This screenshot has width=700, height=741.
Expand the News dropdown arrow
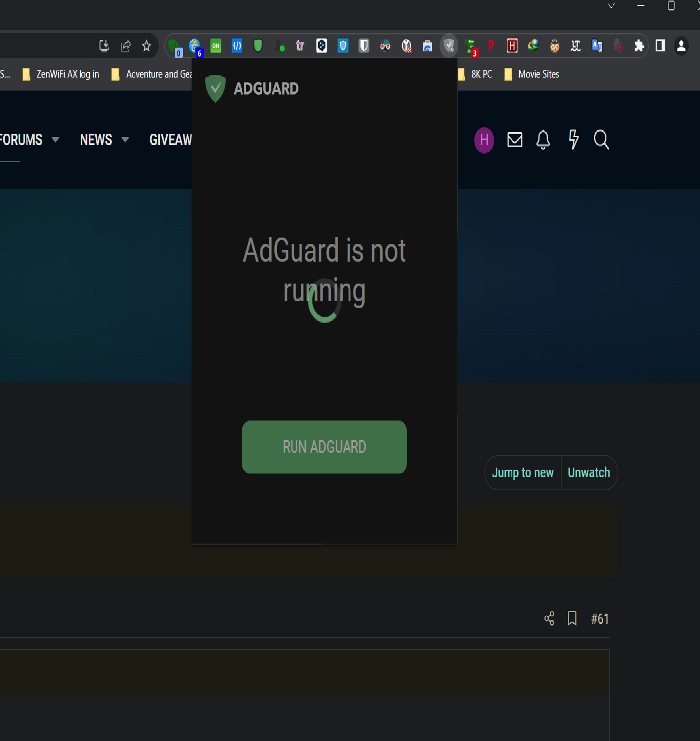(x=125, y=140)
